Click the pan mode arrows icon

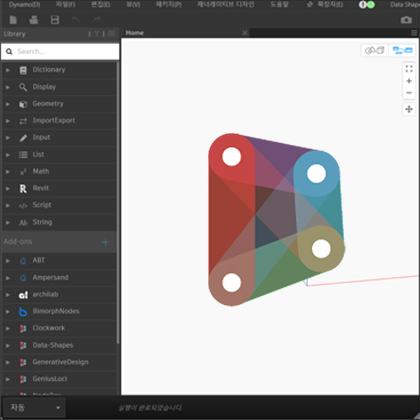pyautogui.click(x=409, y=109)
